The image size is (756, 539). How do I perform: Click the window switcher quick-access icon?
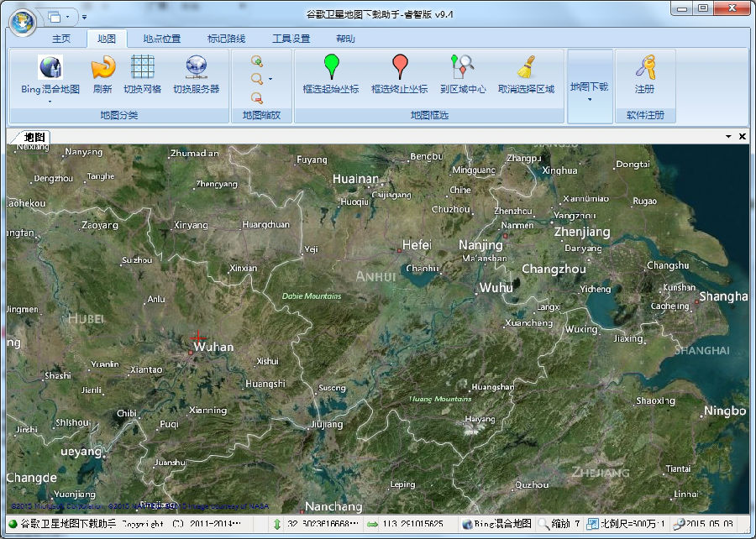coord(55,18)
